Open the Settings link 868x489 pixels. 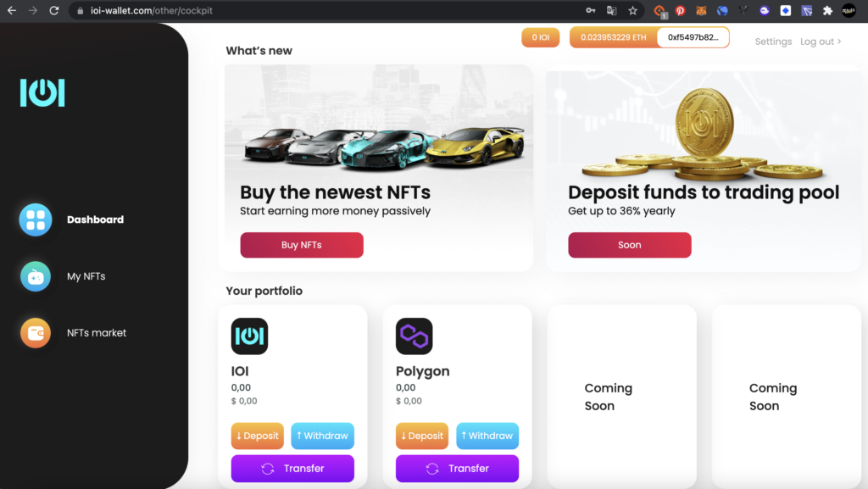pos(773,42)
